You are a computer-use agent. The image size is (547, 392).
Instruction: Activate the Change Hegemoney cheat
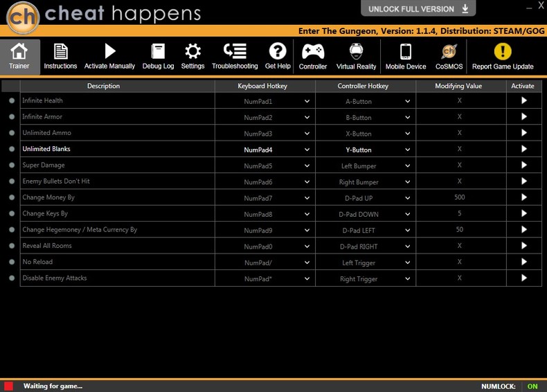524,229
